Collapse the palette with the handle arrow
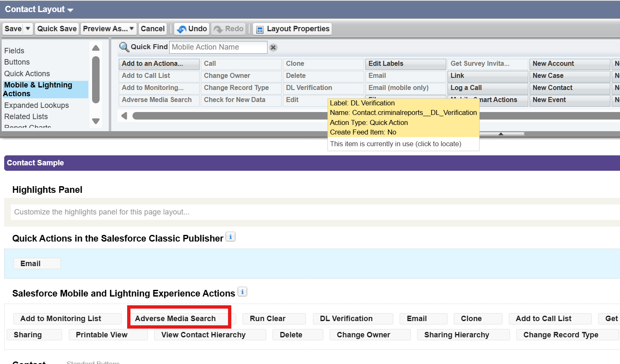The height and width of the screenshot is (364, 620). [x=501, y=134]
